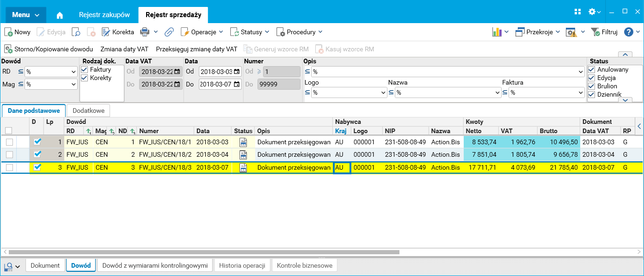
Task: Click Przeksięguj zmianę daty VAT button
Action: coord(196,49)
